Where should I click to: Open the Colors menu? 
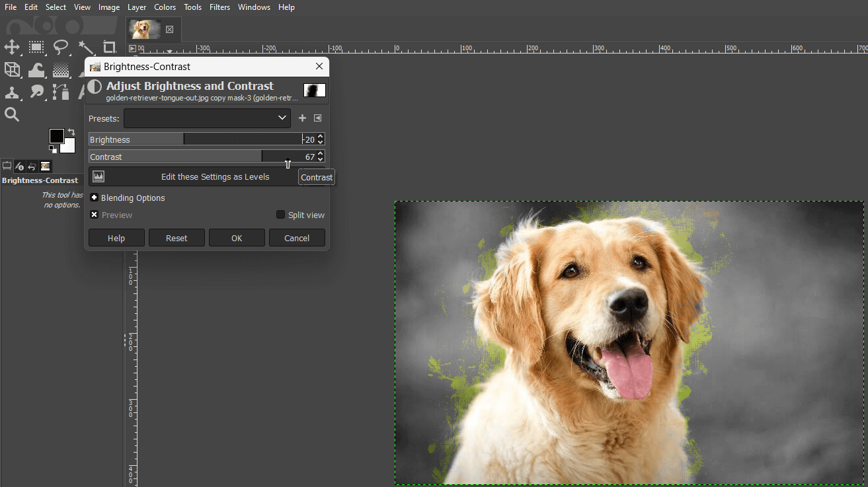click(x=165, y=7)
